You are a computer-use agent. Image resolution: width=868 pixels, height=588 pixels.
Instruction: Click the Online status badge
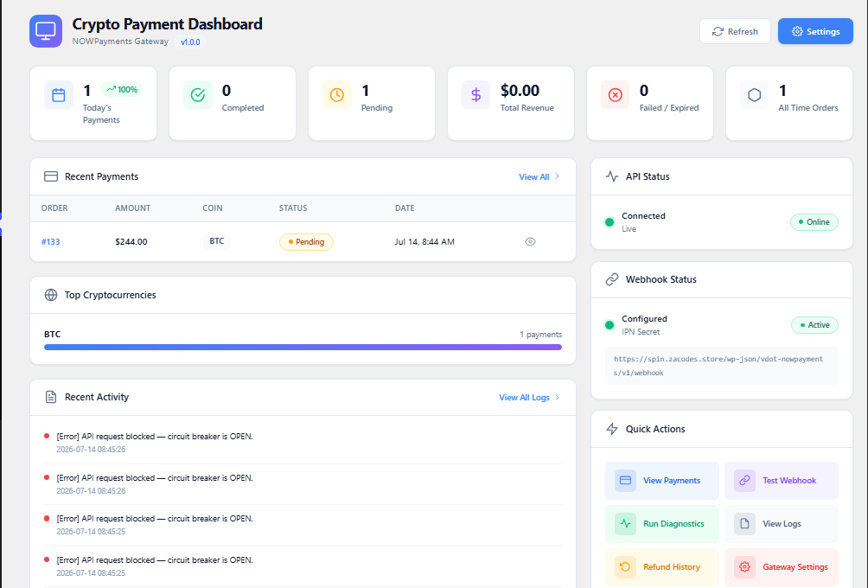[x=814, y=222]
